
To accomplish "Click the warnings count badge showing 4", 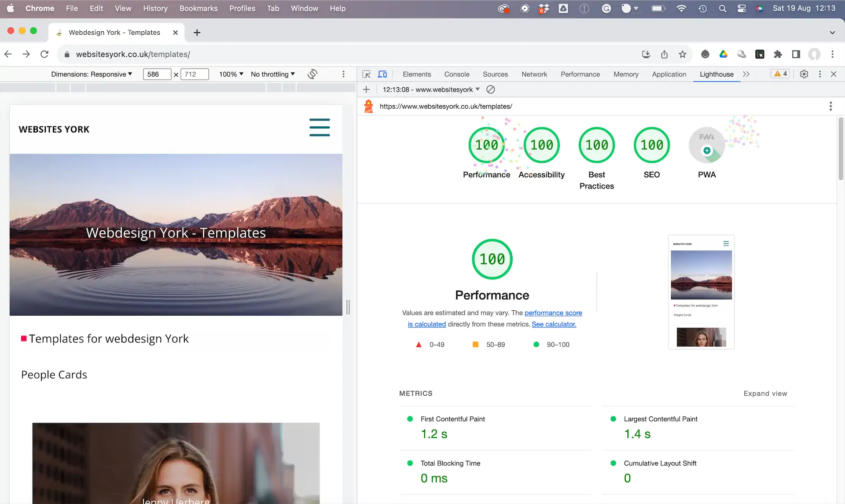I will pyautogui.click(x=781, y=74).
